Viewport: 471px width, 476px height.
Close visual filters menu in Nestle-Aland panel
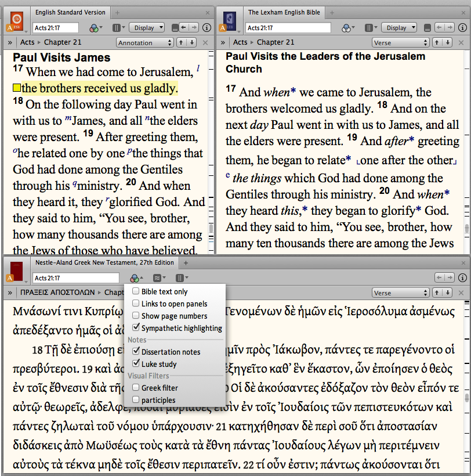136,278
